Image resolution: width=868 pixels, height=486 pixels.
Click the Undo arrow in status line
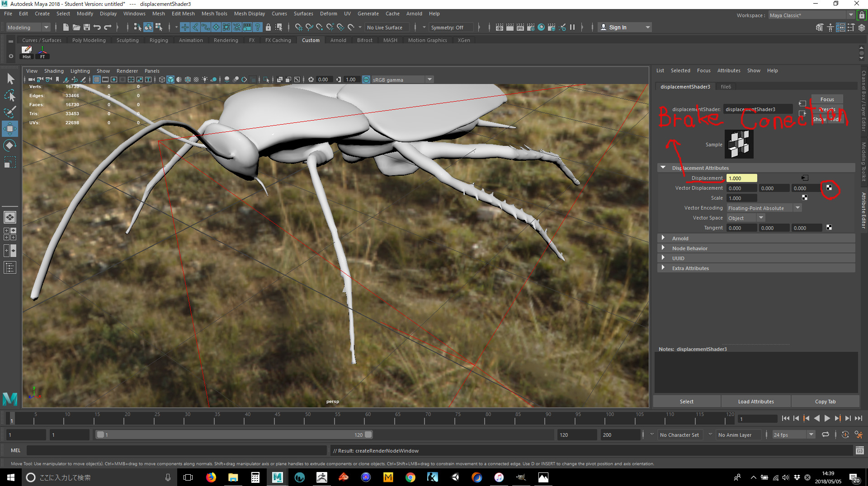pyautogui.click(x=97, y=28)
